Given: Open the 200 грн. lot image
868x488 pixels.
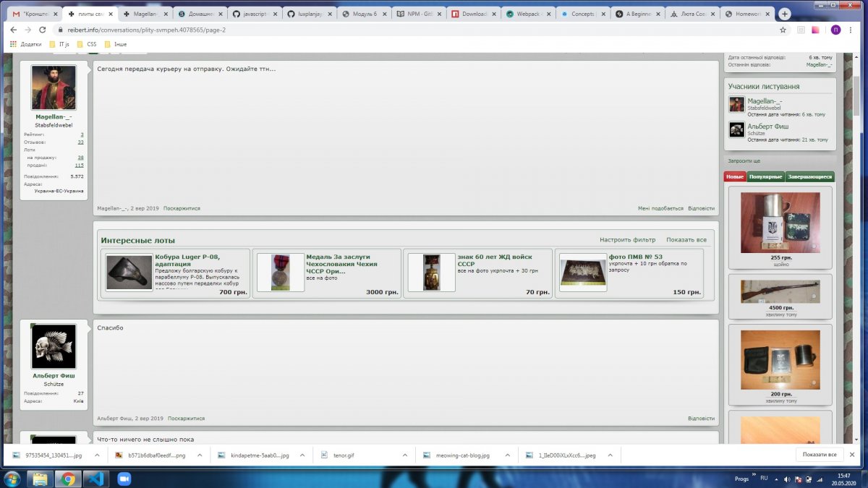Looking at the screenshot, I should point(780,360).
